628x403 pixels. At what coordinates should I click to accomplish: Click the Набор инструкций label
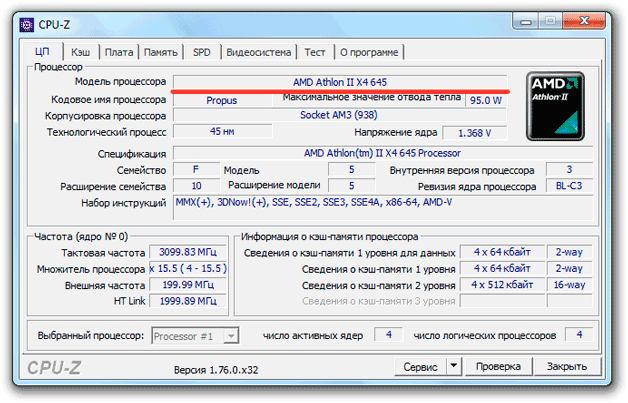(x=123, y=203)
